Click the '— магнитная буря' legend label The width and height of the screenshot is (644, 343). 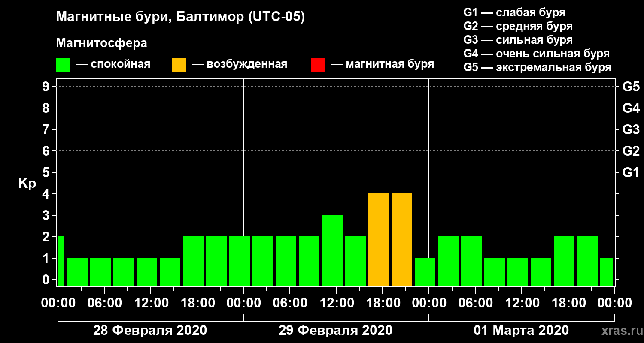383,65
